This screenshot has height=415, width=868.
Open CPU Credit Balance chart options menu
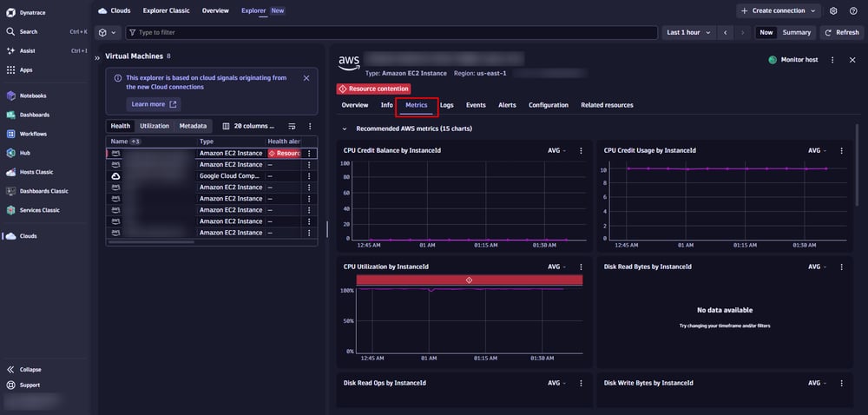click(581, 150)
